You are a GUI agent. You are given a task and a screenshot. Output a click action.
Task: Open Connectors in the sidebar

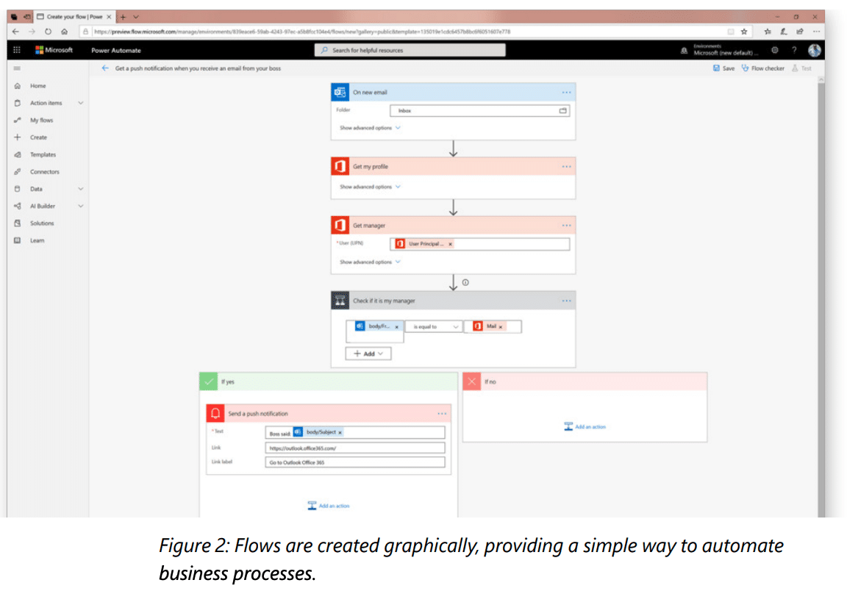[44, 172]
